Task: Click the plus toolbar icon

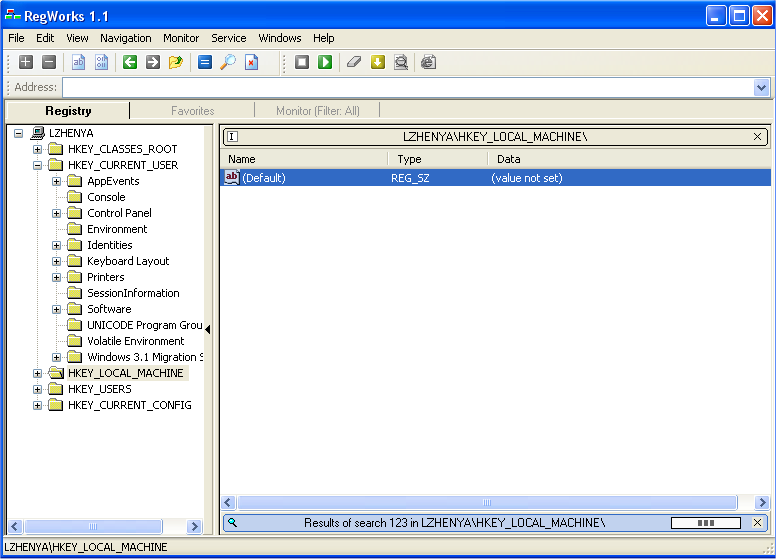Action: [26, 62]
